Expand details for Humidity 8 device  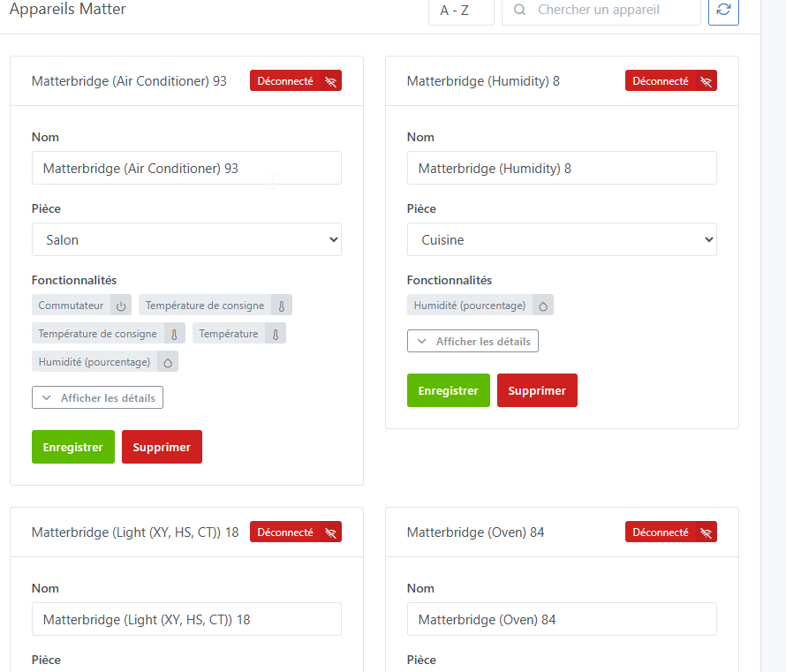(472, 341)
